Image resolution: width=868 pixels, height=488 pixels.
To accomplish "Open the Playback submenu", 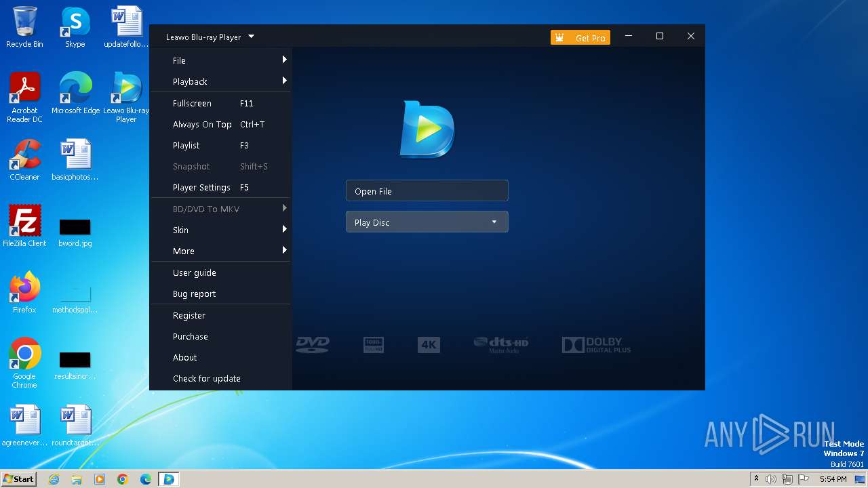I will pos(221,81).
